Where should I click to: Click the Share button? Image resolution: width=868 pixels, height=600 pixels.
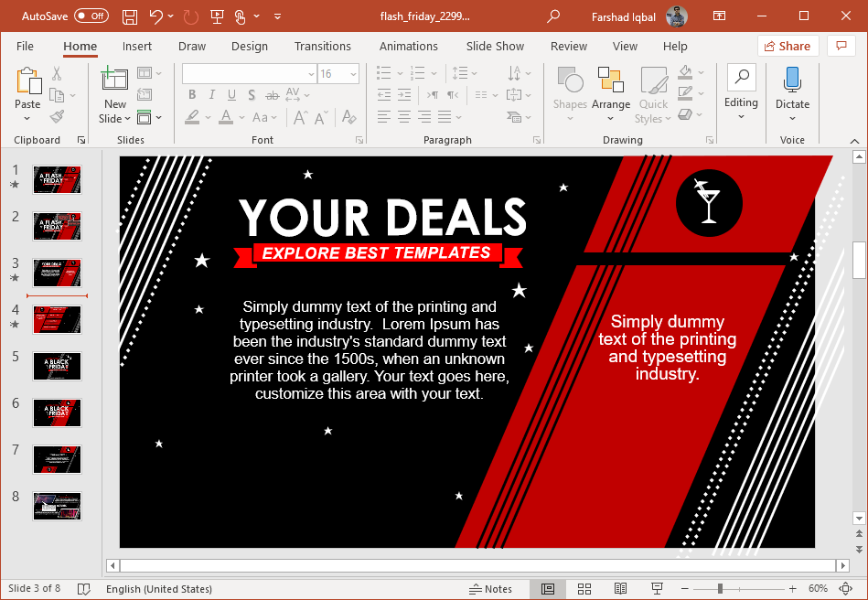click(788, 46)
